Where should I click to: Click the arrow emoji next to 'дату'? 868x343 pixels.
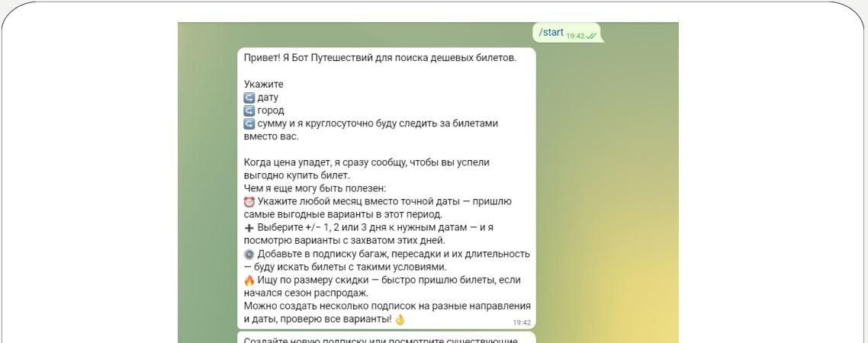click(249, 98)
